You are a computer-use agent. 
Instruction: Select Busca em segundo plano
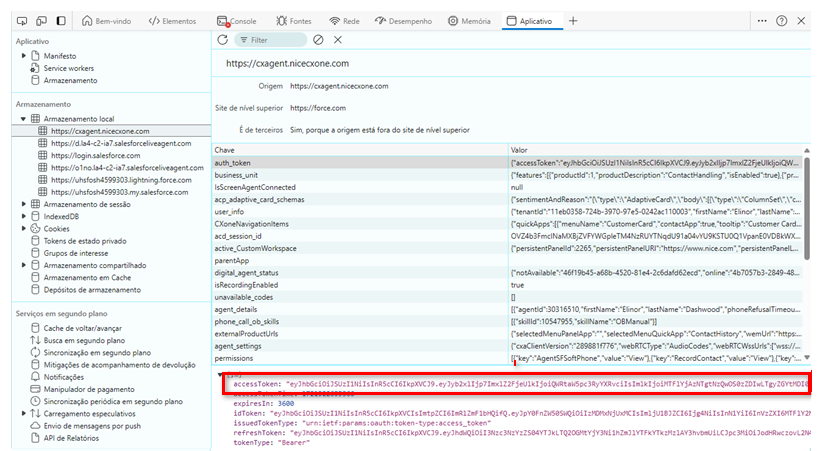[84, 340]
